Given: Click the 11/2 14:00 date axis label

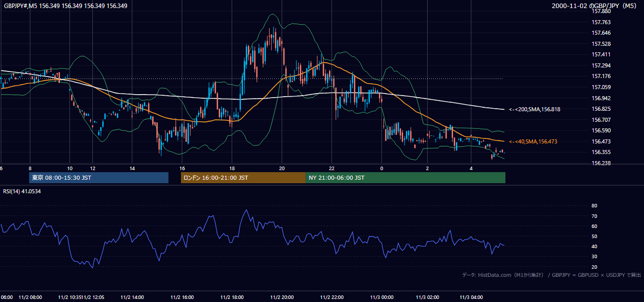Looking at the screenshot, I should 133,297.
